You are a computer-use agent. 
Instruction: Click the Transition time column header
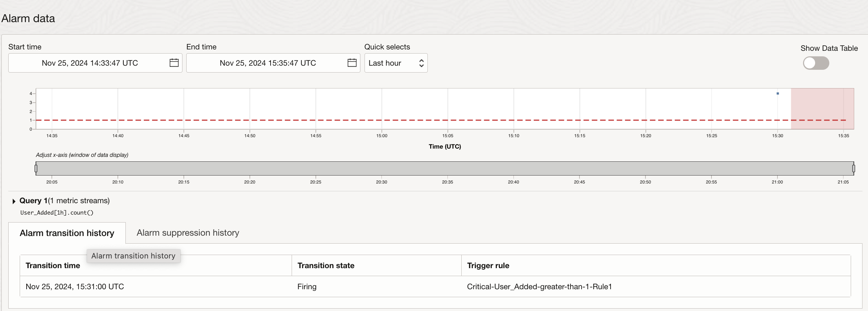(x=53, y=265)
